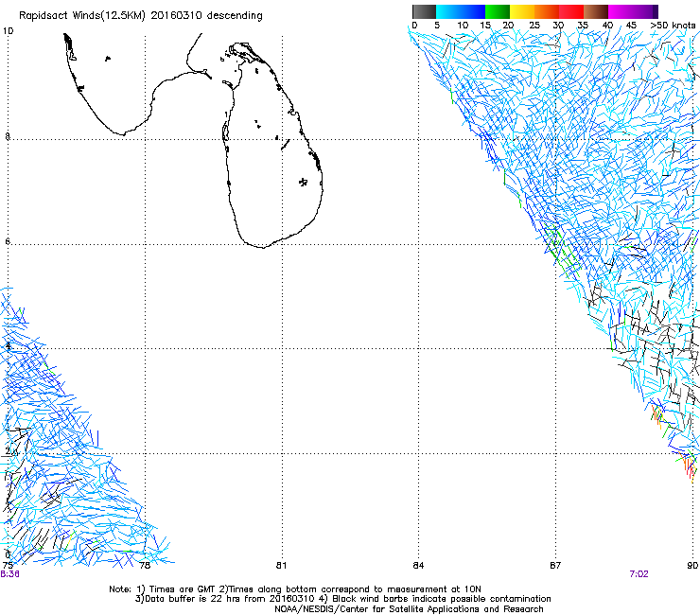Click the '>50 knots' legend label

pos(673,26)
